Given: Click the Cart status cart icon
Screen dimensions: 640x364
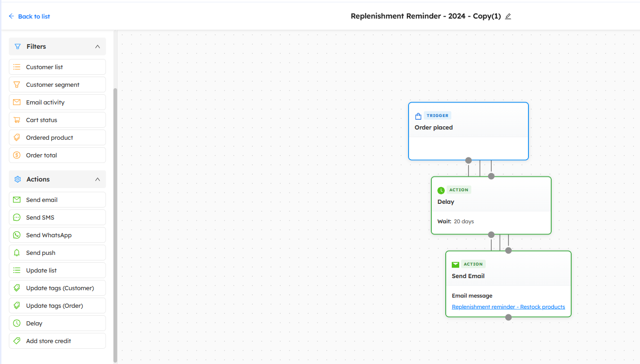Looking at the screenshot, I should coord(17,120).
